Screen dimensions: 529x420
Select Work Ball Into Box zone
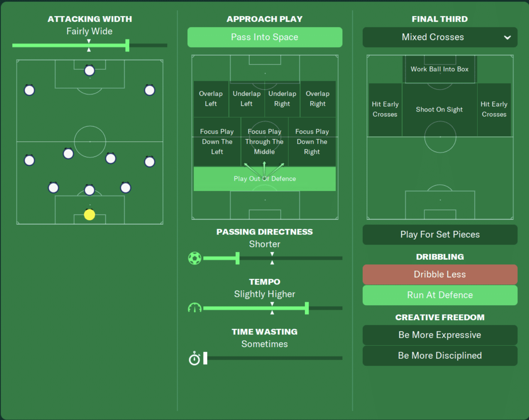pos(439,69)
